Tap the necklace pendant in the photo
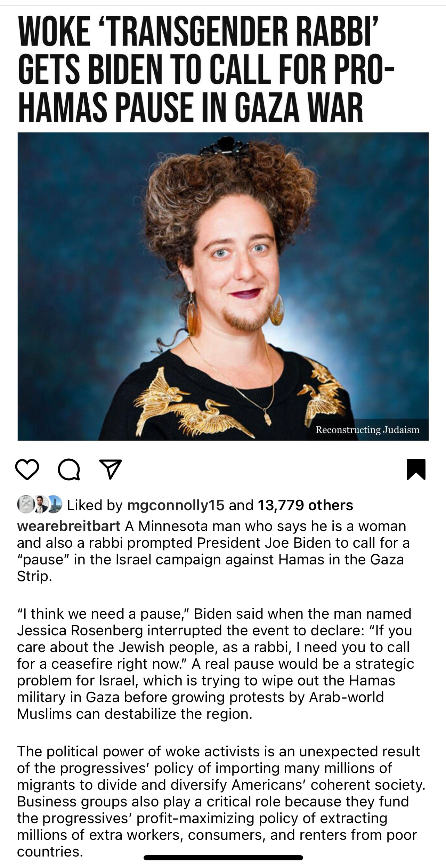 267,417
